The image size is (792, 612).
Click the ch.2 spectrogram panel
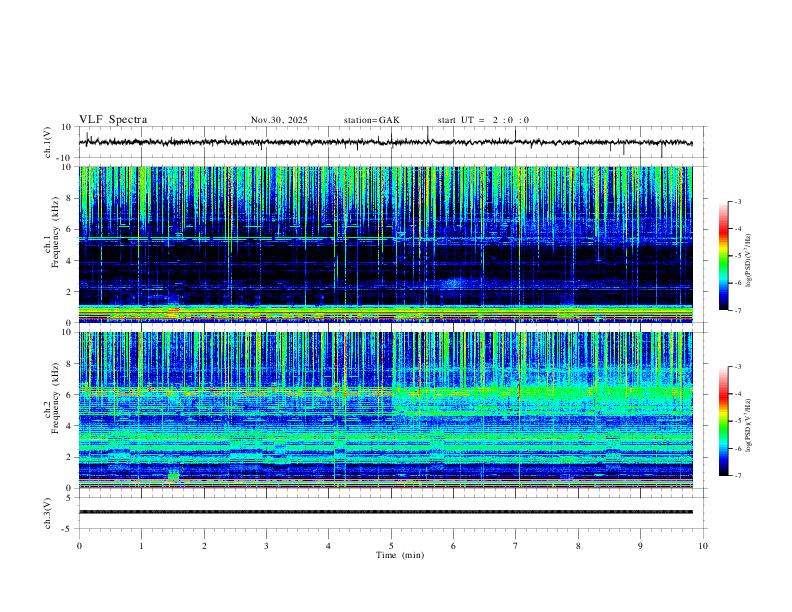(x=385, y=410)
